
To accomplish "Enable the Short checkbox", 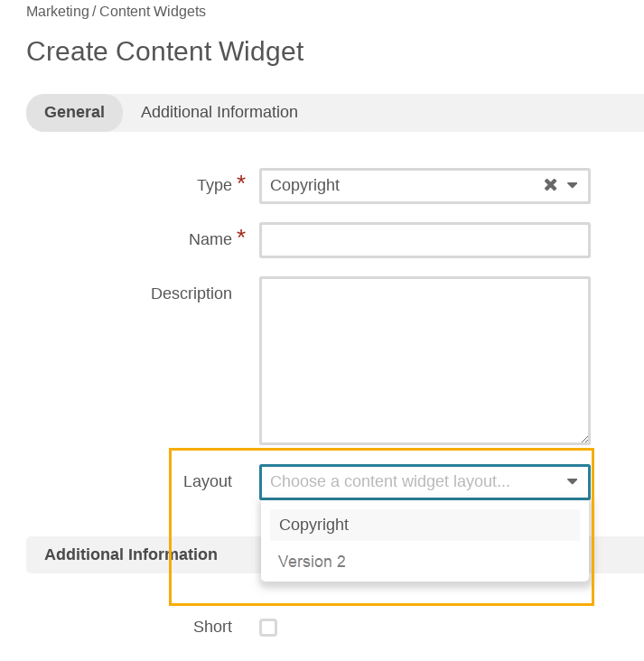I will pos(268,628).
